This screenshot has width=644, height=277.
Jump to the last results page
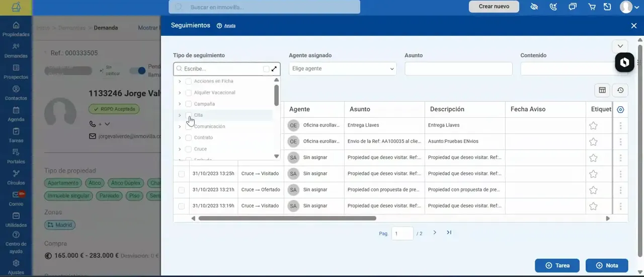point(449,233)
